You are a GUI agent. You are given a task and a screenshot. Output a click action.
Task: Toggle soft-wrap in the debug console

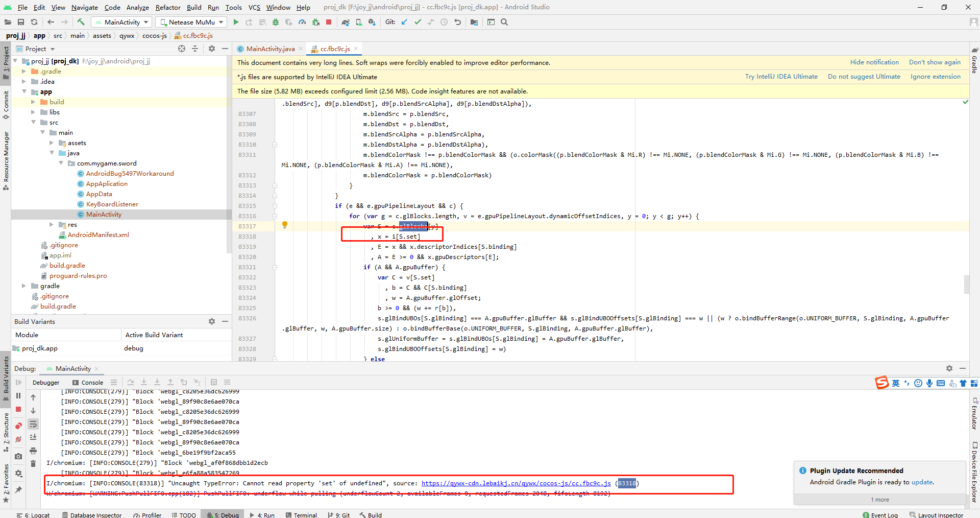pos(33,424)
